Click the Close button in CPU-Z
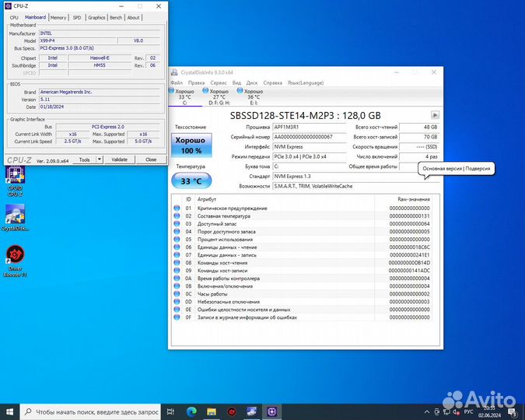The width and height of the screenshot is (525, 420). (151, 159)
